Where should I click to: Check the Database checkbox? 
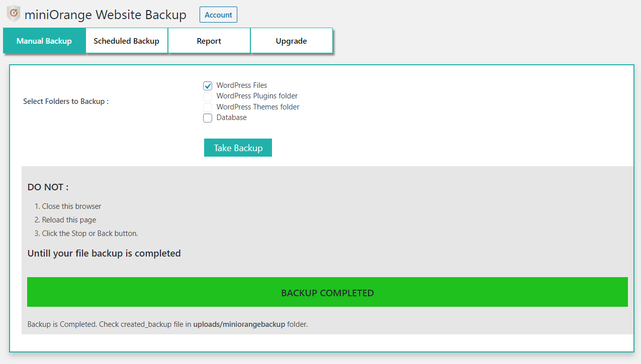[208, 118]
